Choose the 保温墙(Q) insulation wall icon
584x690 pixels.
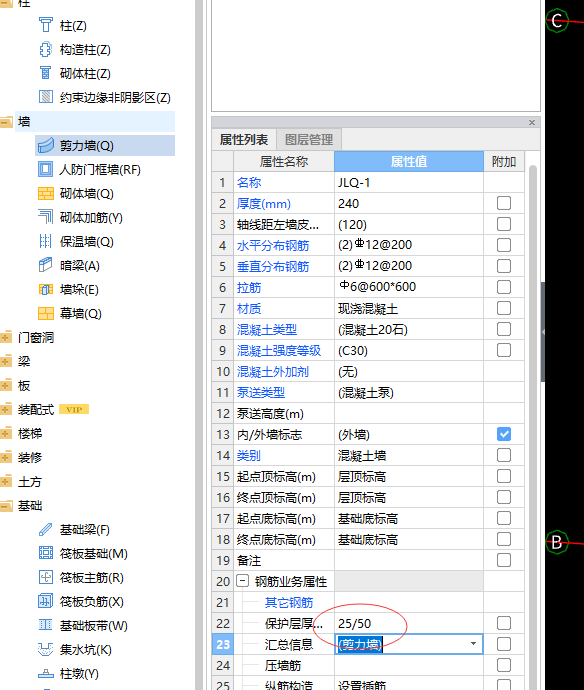point(45,242)
